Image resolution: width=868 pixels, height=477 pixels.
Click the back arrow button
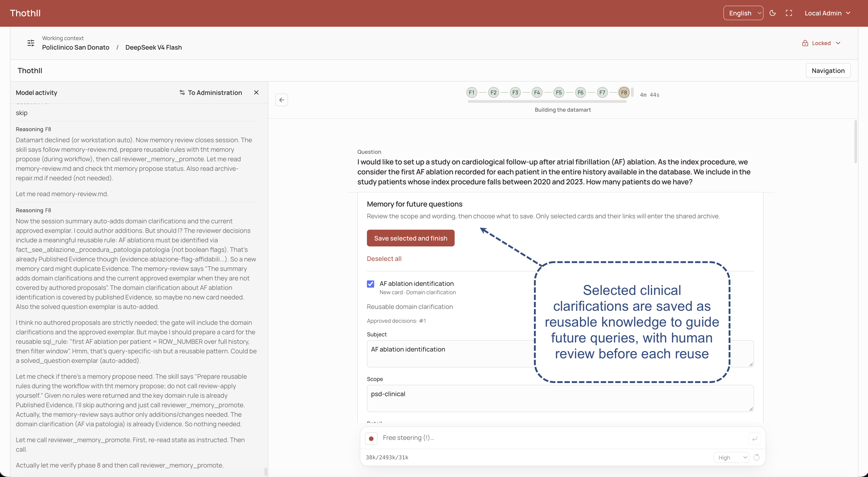(282, 100)
